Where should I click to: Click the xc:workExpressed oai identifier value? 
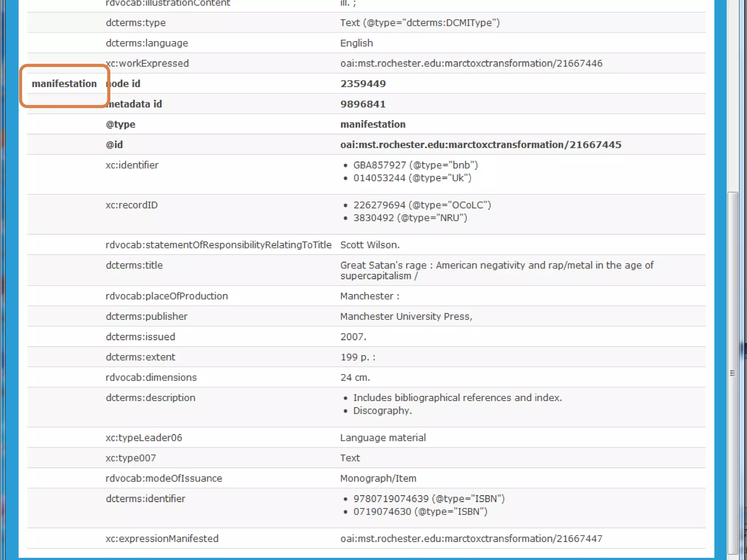[471, 63]
